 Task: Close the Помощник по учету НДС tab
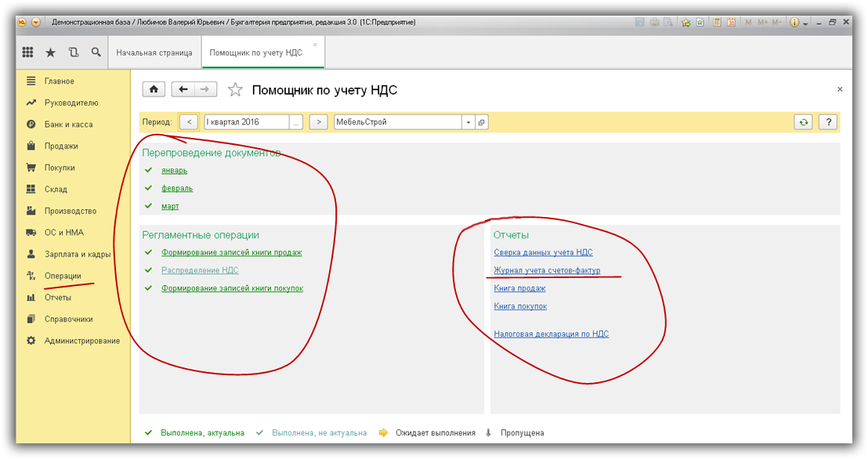click(315, 45)
